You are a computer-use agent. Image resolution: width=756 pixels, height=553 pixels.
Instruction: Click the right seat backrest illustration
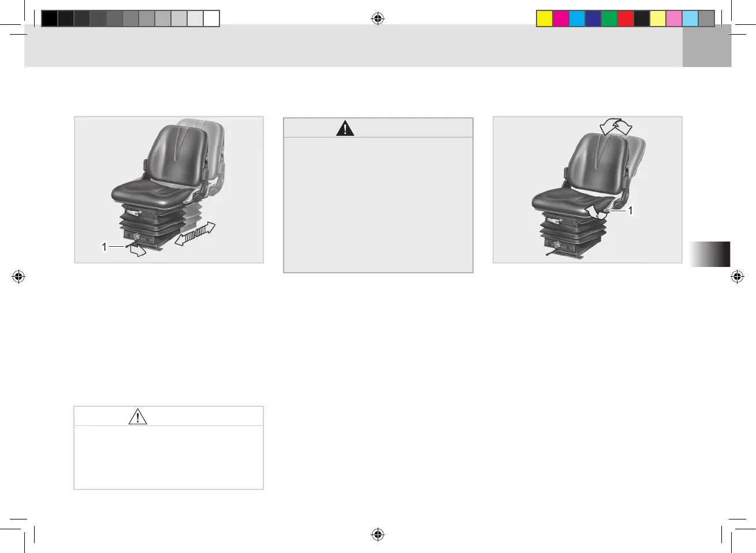point(587,190)
